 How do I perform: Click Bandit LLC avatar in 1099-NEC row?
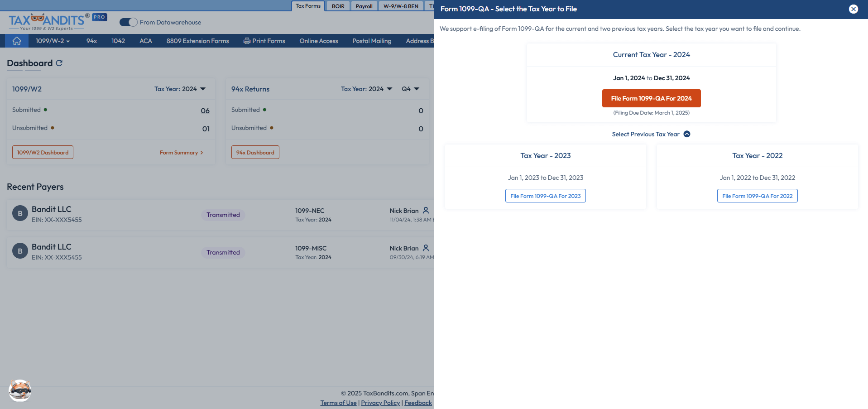pyautogui.click(x=20, y=213)
